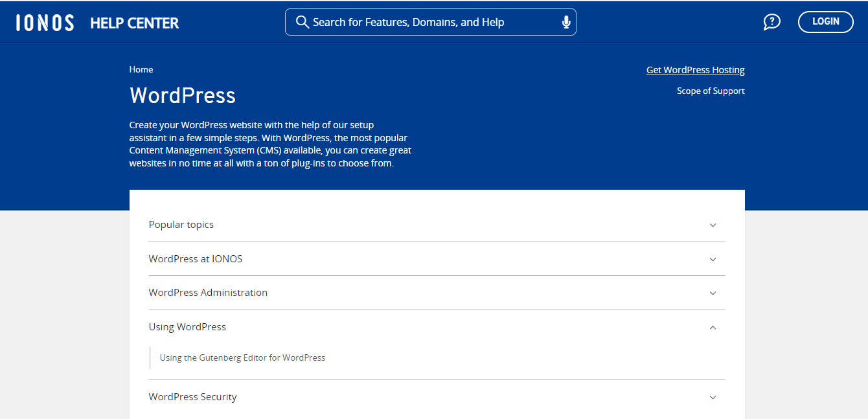Expand the Popular topics chevron
868x419 pixels.
point(713,225)
